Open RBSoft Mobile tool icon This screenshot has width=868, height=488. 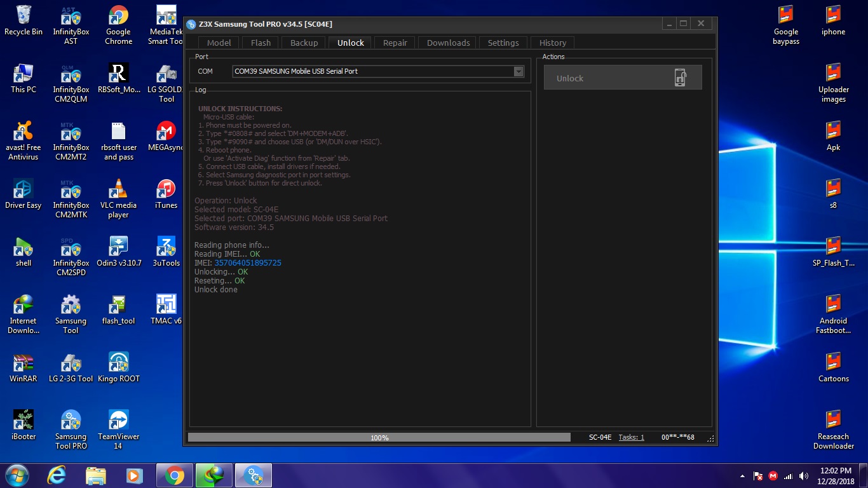pyautogui.click(x=119, y=79)
